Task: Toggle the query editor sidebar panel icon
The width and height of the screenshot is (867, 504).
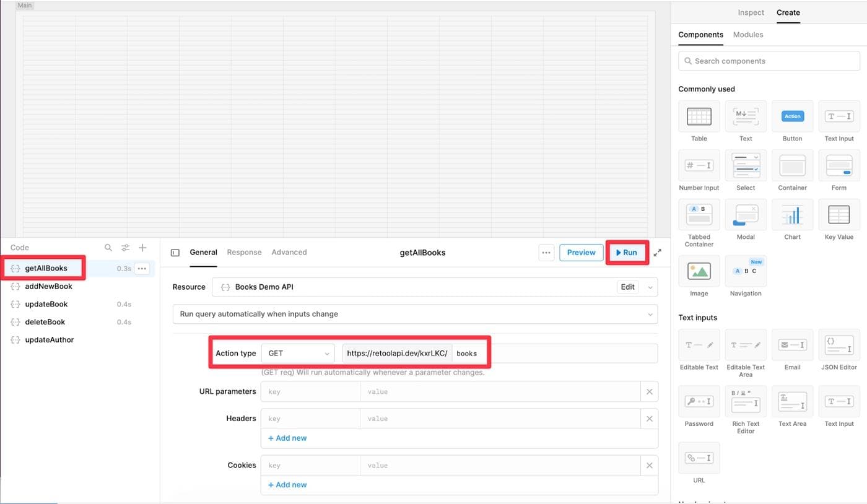Action: point(175,253)
